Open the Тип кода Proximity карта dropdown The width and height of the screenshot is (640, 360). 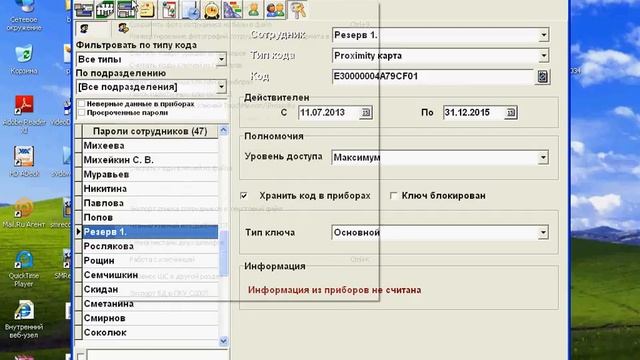click(x=543, y=56)
